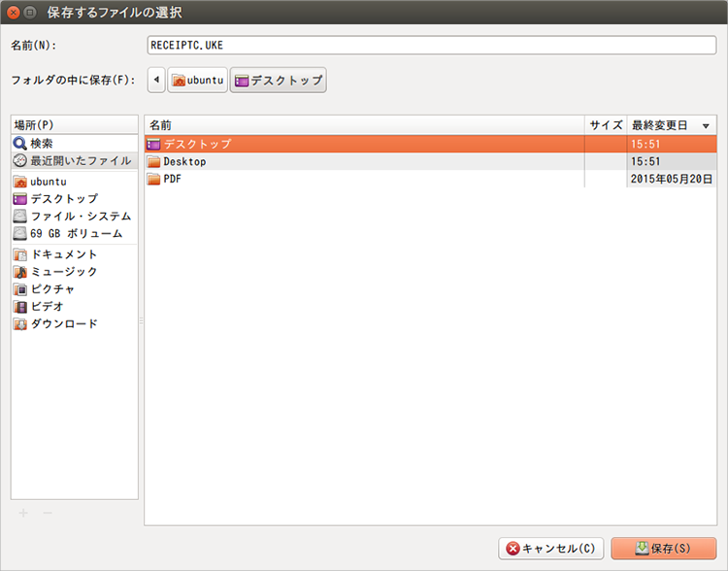Click the キャンセル(C) button

click(x=550, y=549)
